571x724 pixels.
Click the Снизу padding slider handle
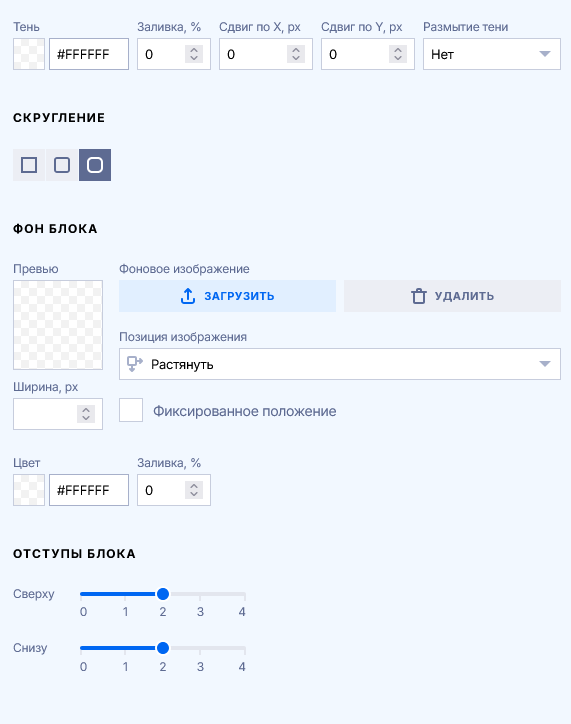[163, 648]
